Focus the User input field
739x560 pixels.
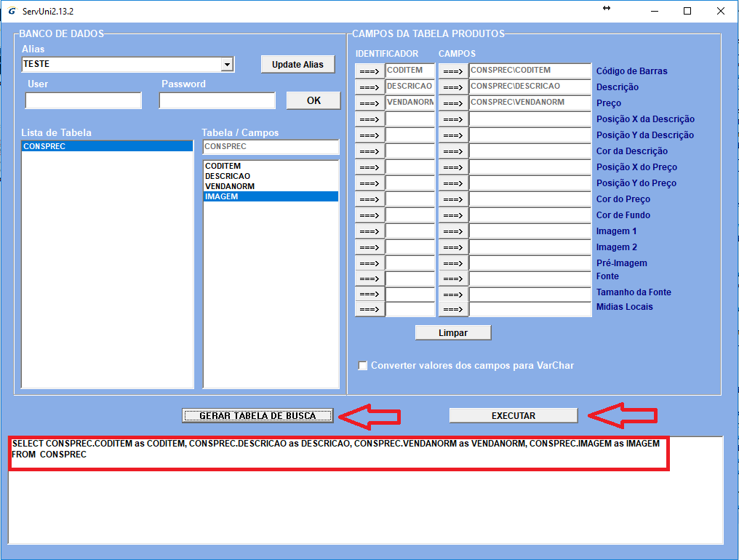[83, 100]
